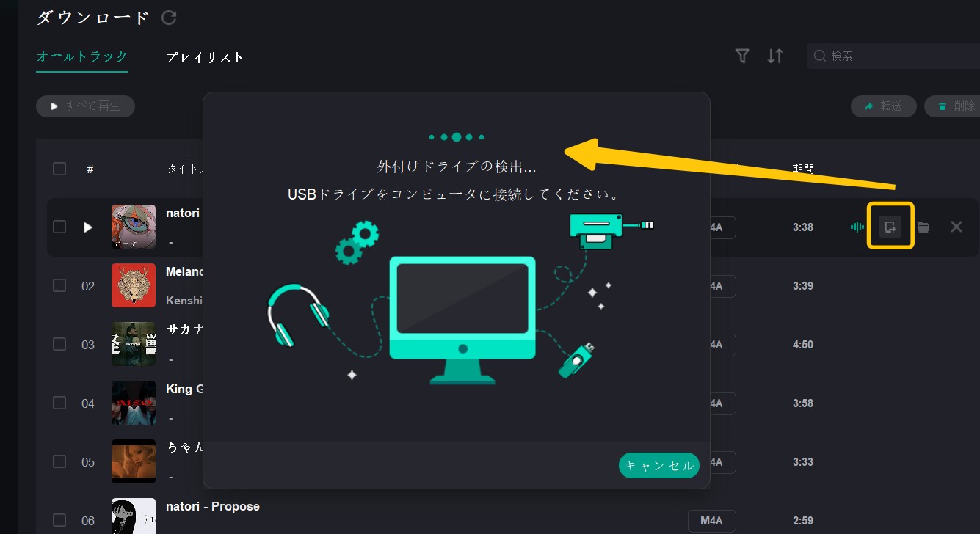Check the track 05 checkbox
The image size is (980, 534).
[59, 461]
